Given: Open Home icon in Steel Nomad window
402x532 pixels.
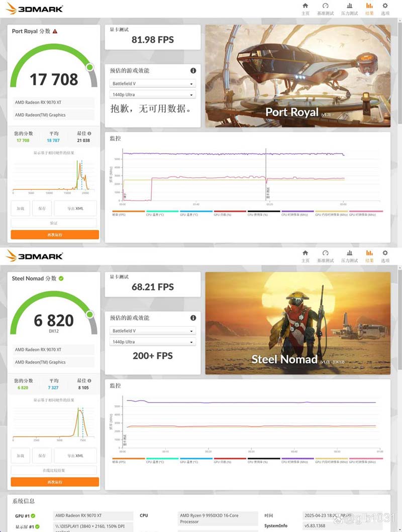Looking at the screenshot, I should [x=305, y=253].
